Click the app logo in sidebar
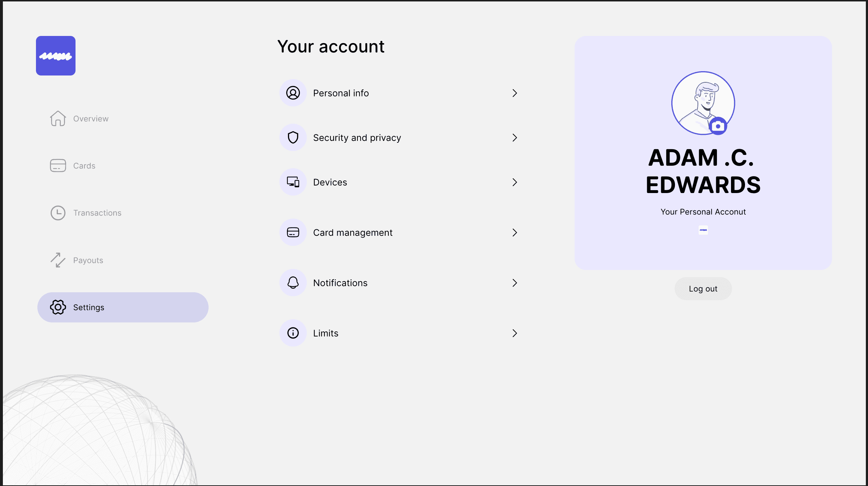Screen dimensions: 868x486 56,56
